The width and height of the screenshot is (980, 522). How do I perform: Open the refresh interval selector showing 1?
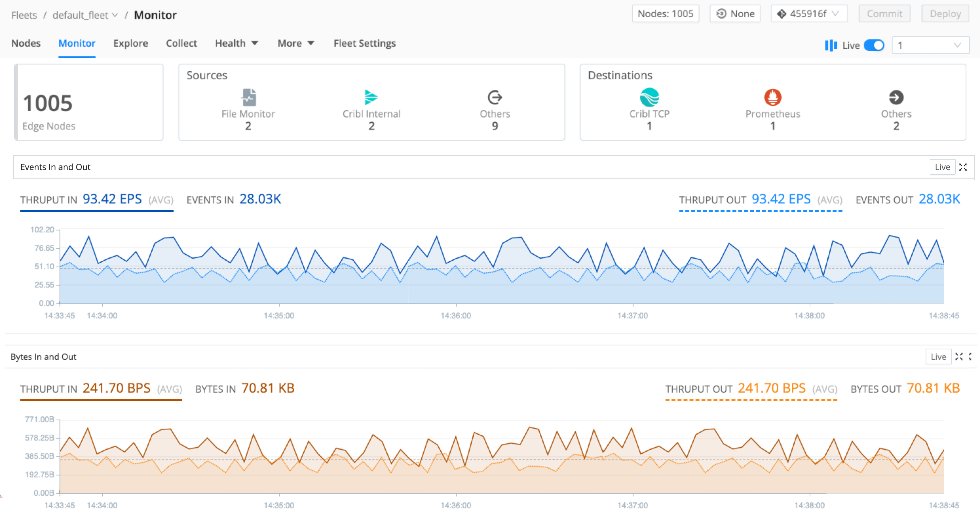930,45
